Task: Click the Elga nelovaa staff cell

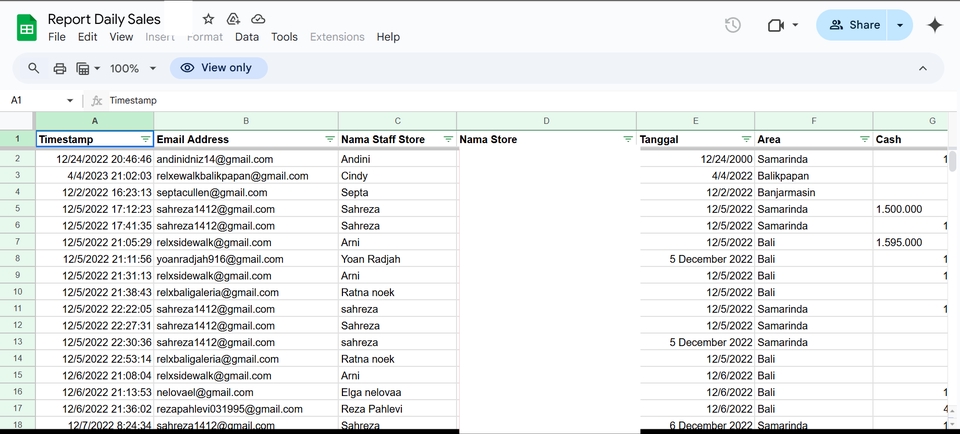Action: (397, 392)
